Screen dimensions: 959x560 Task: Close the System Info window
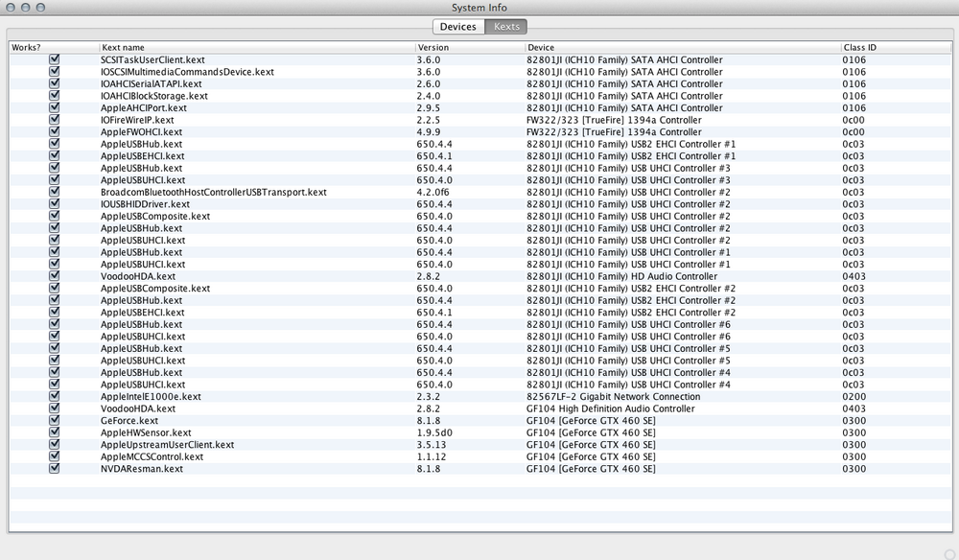tap(11, 8)
